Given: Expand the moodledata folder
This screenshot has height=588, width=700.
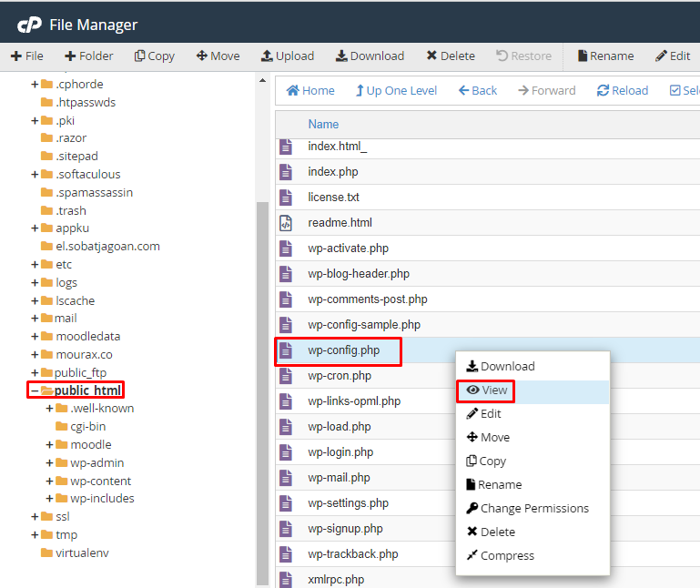Looking at the screenshot, I should 35,337.
